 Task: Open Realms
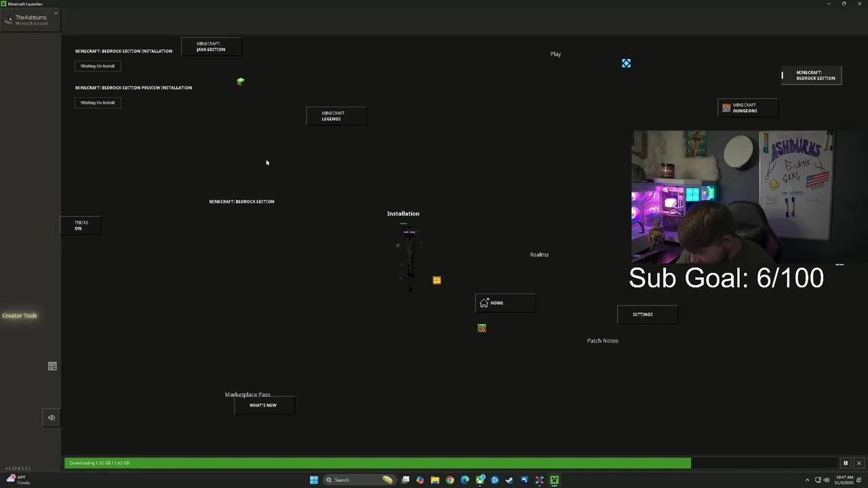click(x=539, y=255)
